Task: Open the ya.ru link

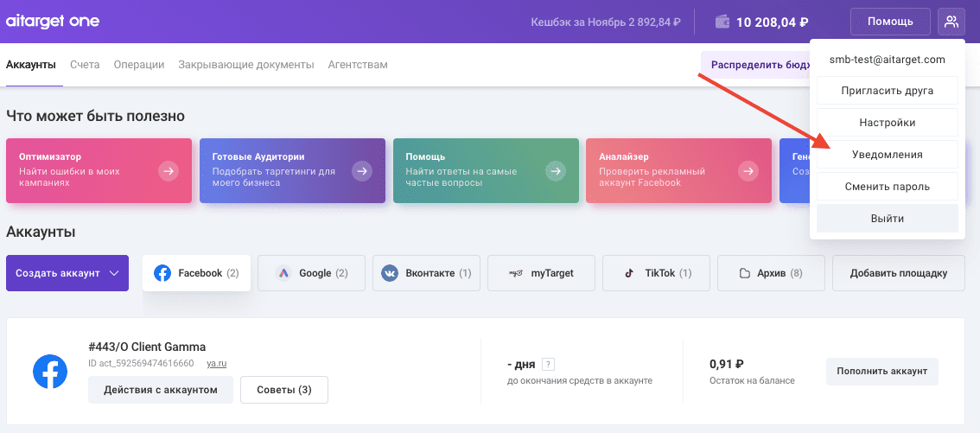Action: 216,363
